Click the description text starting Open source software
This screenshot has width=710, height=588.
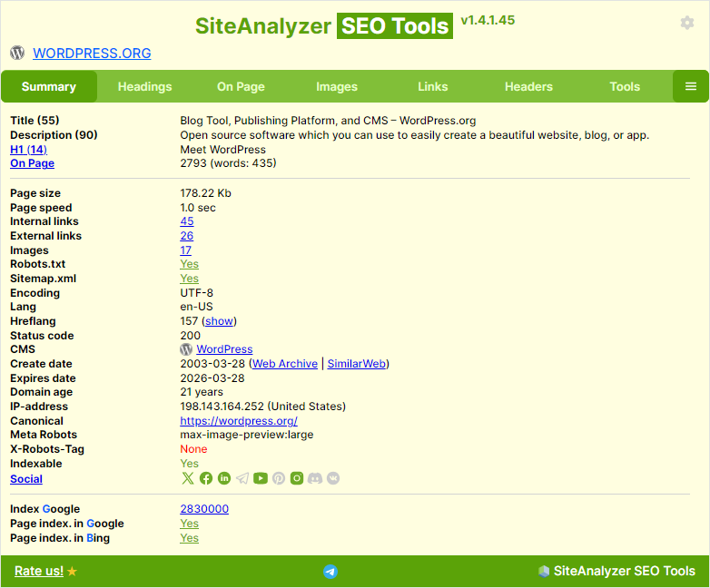pos(414,135)
